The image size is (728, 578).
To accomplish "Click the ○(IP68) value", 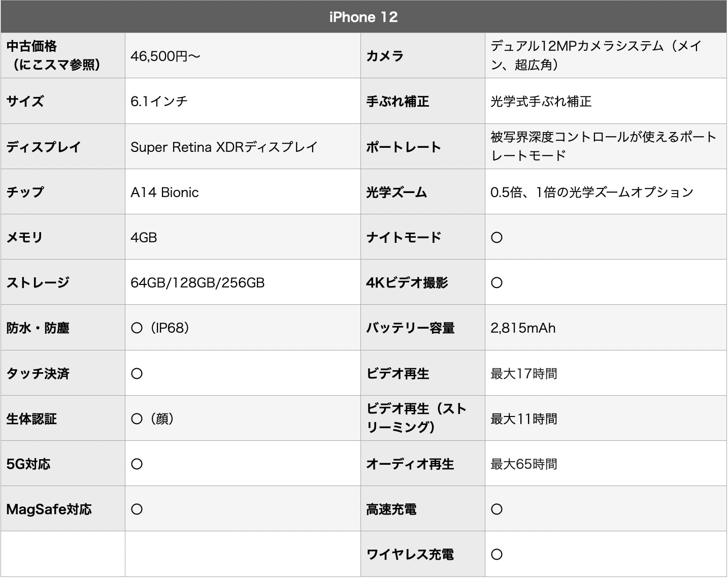I will pos(160,328).
